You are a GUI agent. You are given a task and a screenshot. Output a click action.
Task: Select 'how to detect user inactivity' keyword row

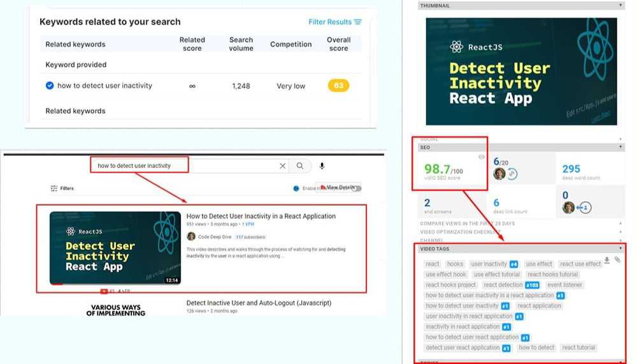[x=201, y=86]
